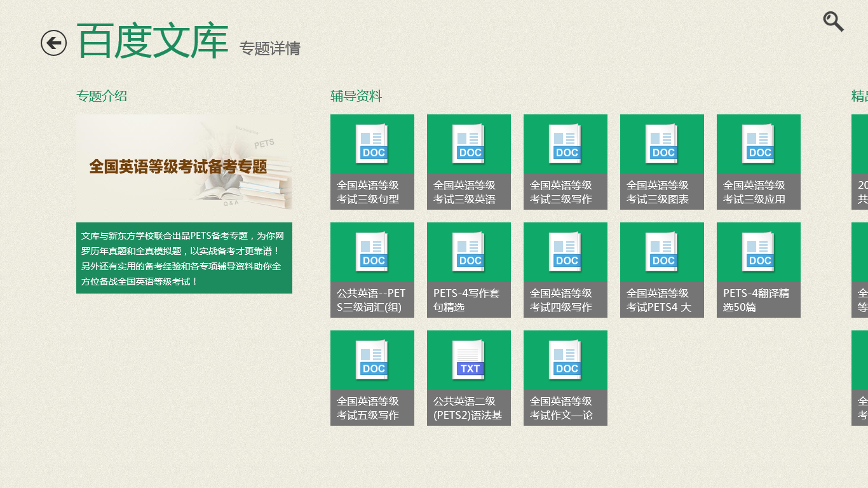This screenshot has height=488, width=868.
Task: Open DOC icon for 全国英语等级考试三级应用
Action: [x=759, y=144]
